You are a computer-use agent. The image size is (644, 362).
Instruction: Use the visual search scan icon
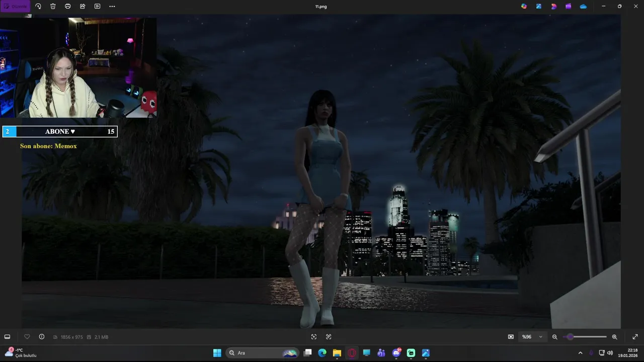click(x=314, y=337)
